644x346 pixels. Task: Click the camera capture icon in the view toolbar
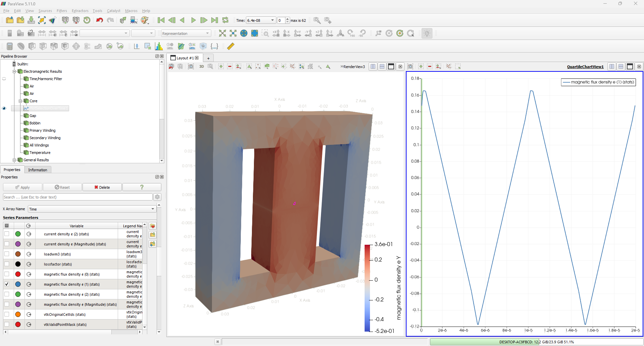click(x=191, y=66)
